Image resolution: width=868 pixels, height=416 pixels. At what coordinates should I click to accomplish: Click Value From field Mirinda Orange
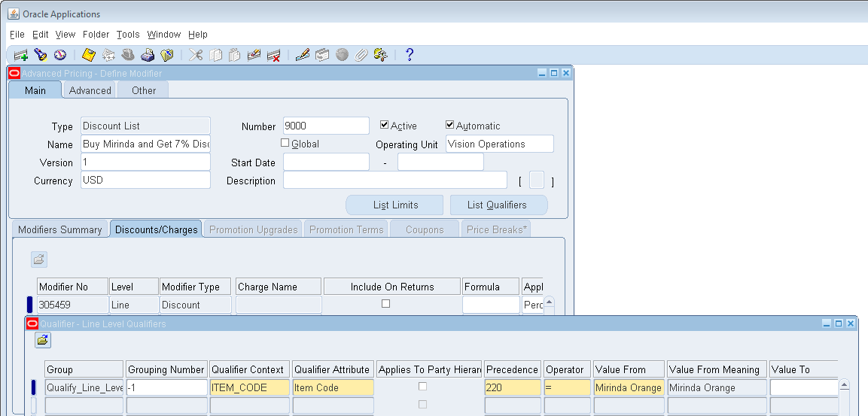tap(629, 387)
